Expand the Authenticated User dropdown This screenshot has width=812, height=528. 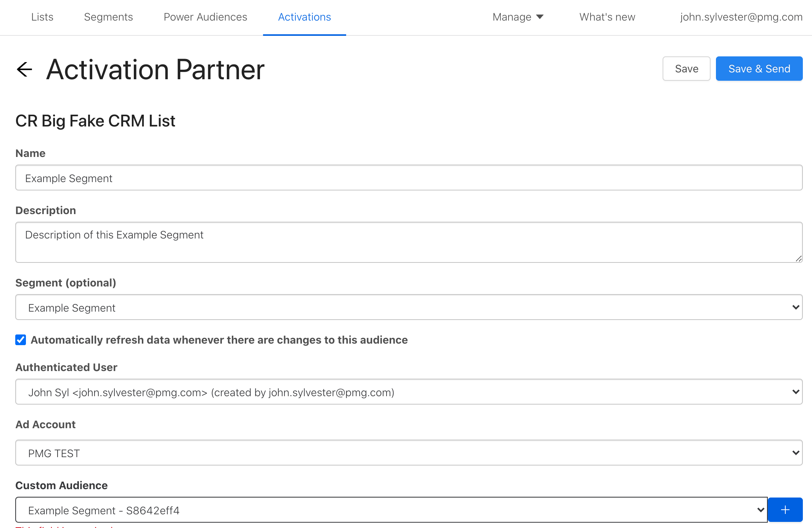pos(409,392)
